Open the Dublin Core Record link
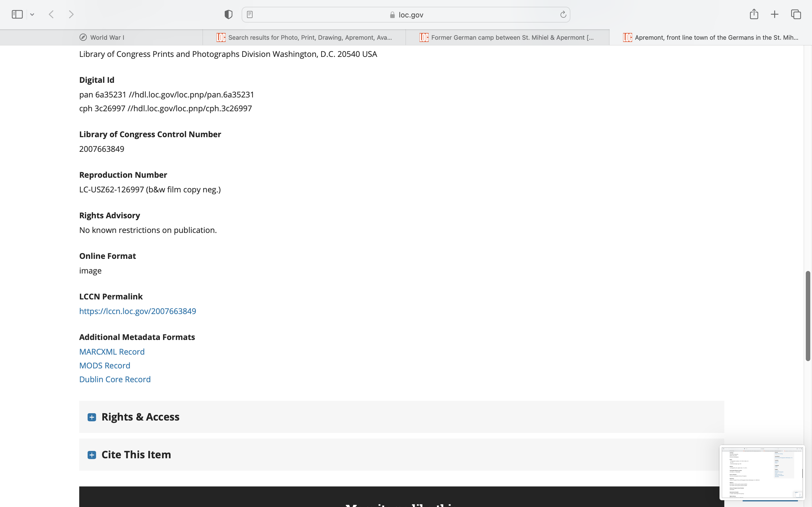Screen dimensions: 812x507 (115, 379)
